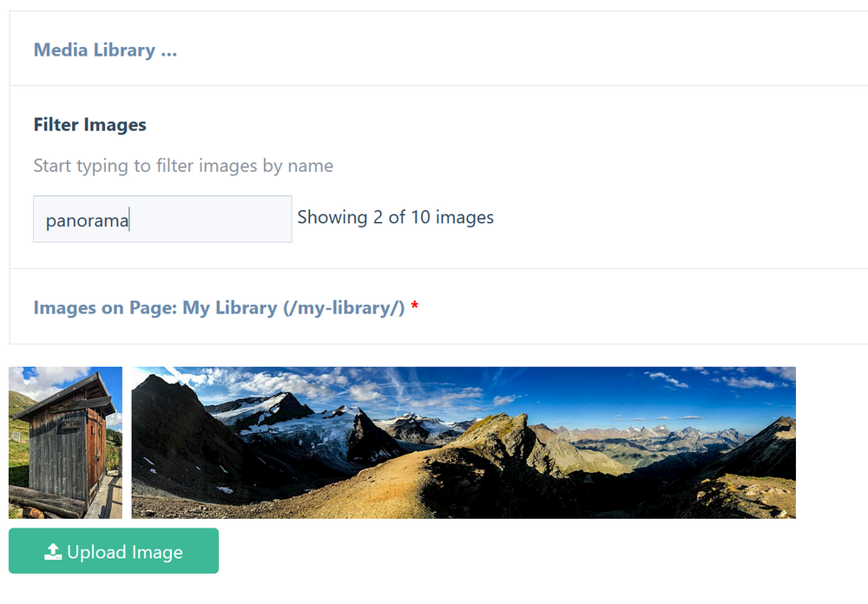Select the filter hint text about typing to filter
The width and height of the screenshot is (868, 604).
pos(182,165)
